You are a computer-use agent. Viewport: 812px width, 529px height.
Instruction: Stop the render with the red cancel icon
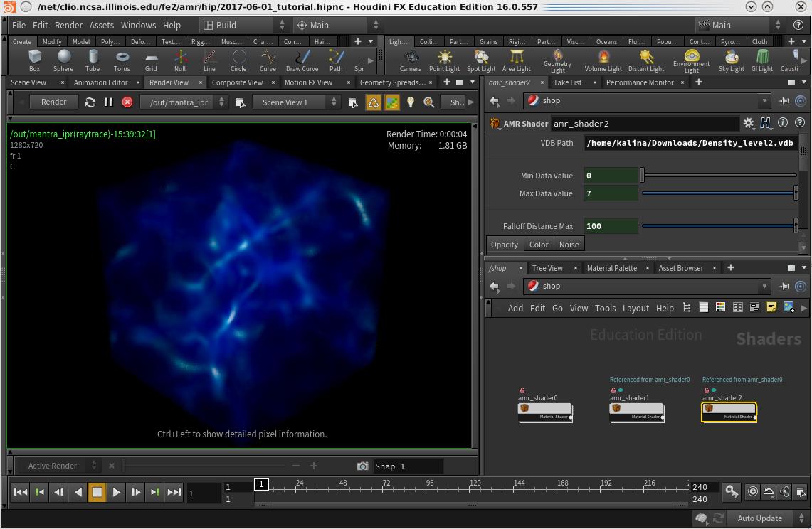coord(127,102)
